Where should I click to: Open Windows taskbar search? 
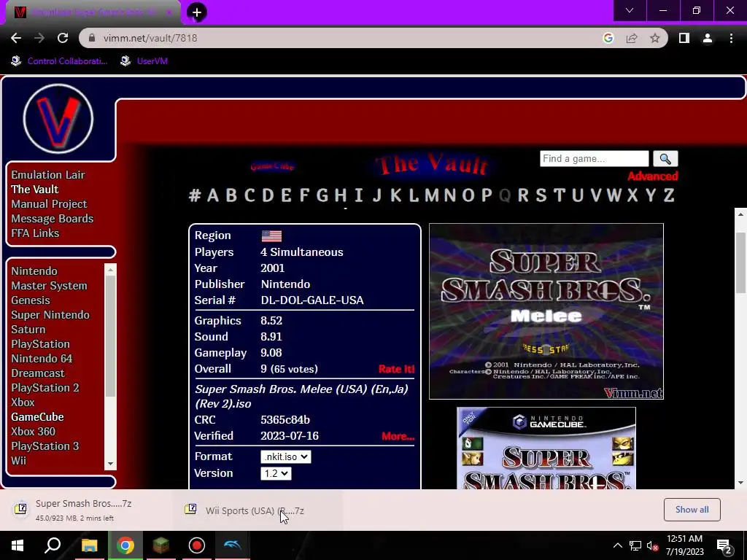(x=53, y=545)
